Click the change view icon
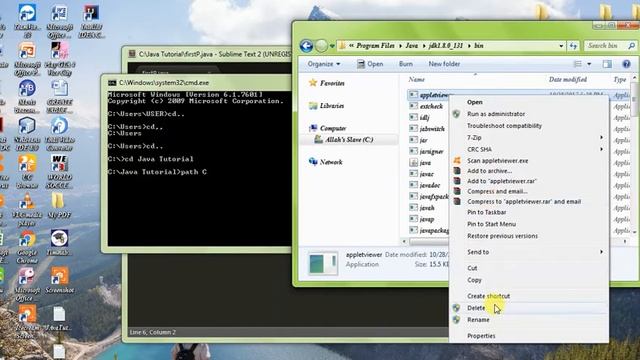The image size is (640, 360). click(x=578, y=64)
